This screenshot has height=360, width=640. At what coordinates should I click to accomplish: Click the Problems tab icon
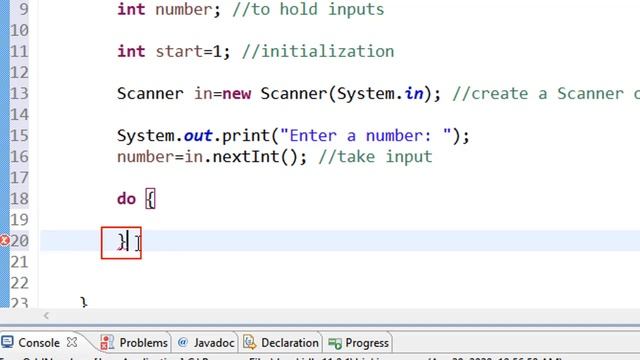click(107, 342)
